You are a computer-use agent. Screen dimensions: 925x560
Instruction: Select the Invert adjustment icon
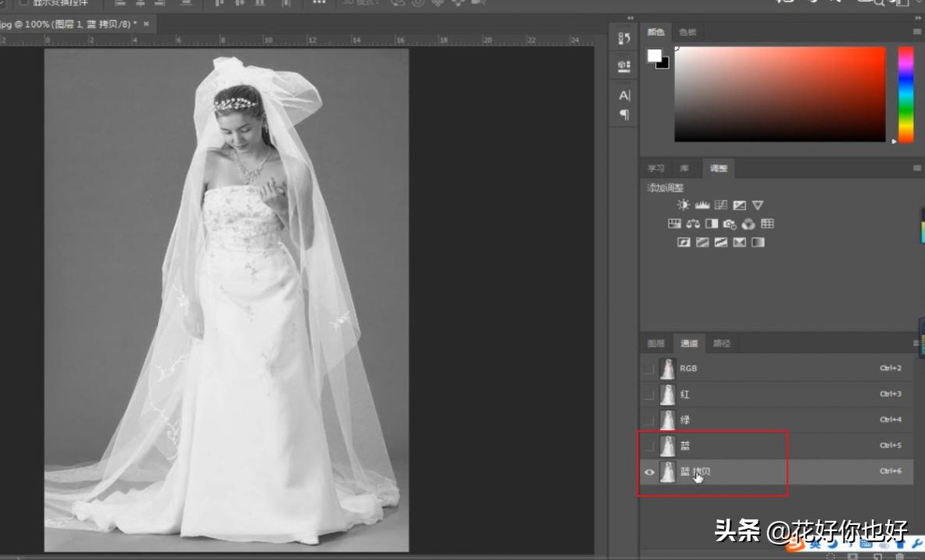pos(684,242)
